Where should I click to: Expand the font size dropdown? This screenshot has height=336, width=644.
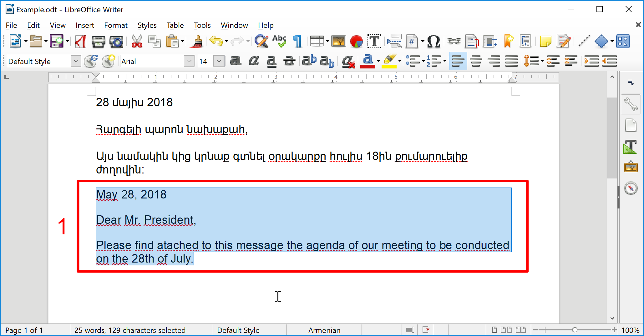click(219, 61)
